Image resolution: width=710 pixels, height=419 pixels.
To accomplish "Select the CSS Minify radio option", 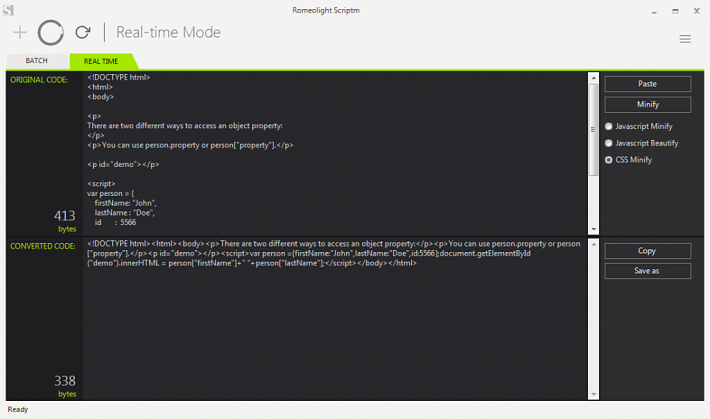I will [628, 160].
